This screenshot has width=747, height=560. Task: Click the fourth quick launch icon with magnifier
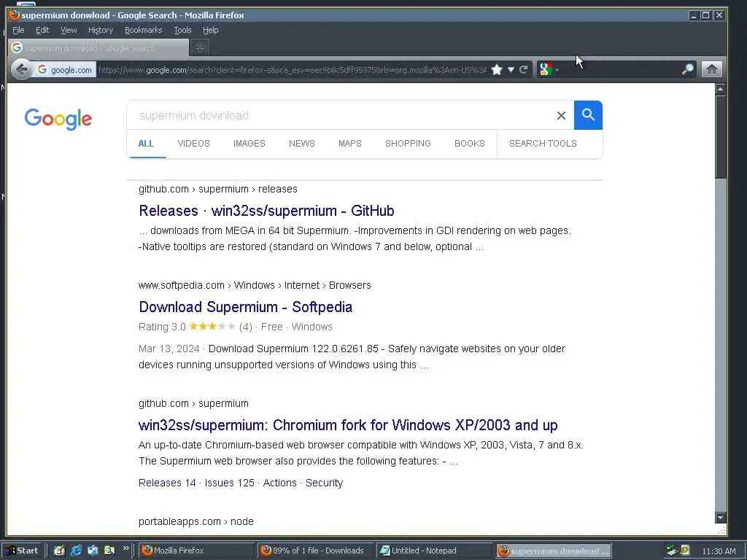tap(109, 551)
